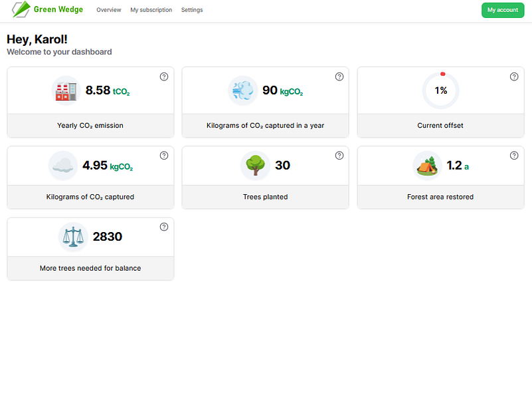The height and width of the screenshot is (399, 532).
Task: Open help for Kilograms of CO₂ captured
Action: (x=164, y=156)
